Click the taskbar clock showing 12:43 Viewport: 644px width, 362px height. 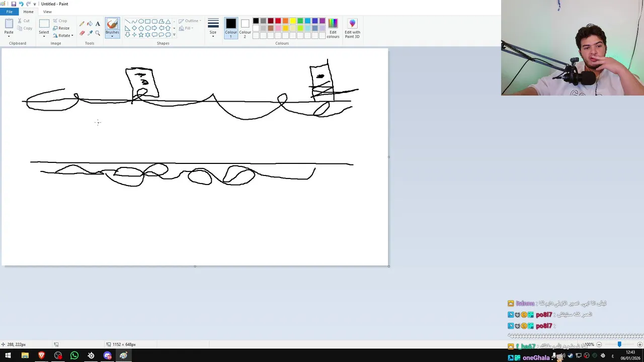pyautogui.click(x=630, y=355)
